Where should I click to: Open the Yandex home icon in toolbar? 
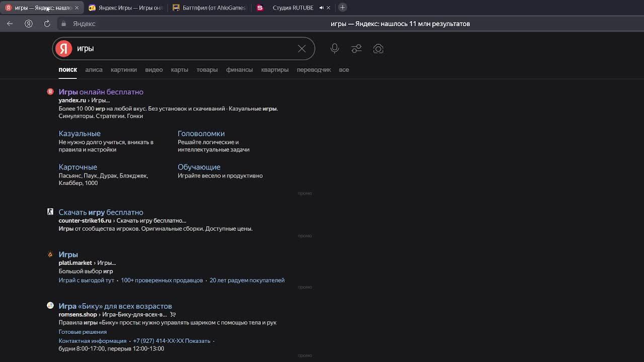click(x=29, y=24)
